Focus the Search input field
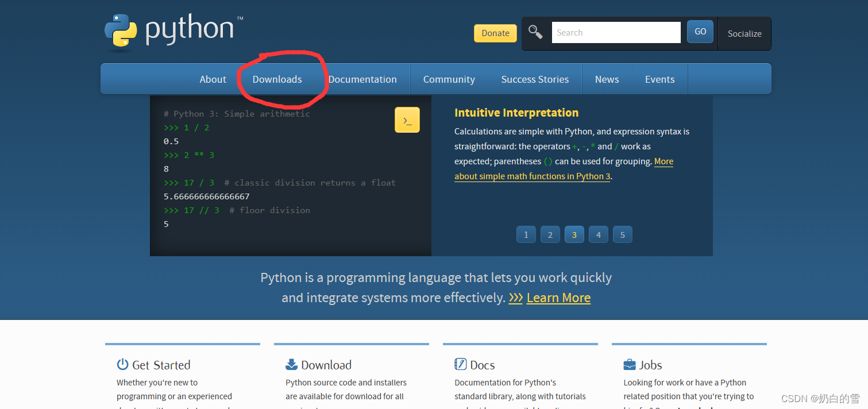The image size is (868, 409). click(616, 32)
